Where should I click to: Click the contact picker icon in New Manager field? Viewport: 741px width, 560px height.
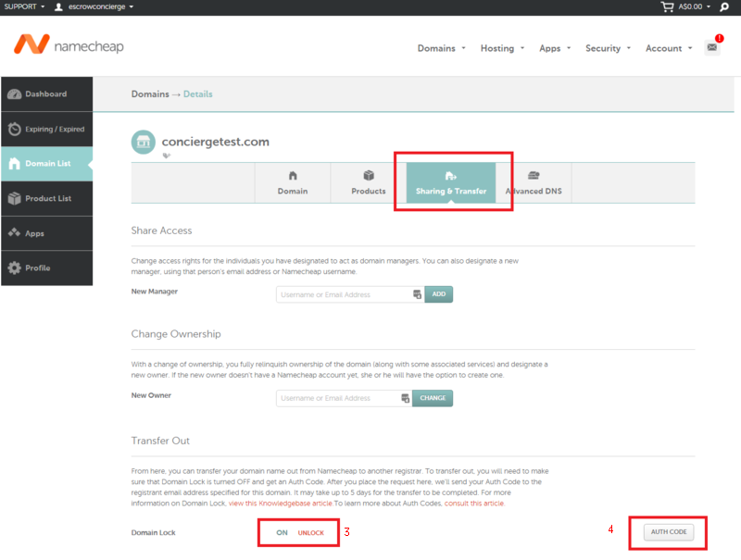point(417,294)
